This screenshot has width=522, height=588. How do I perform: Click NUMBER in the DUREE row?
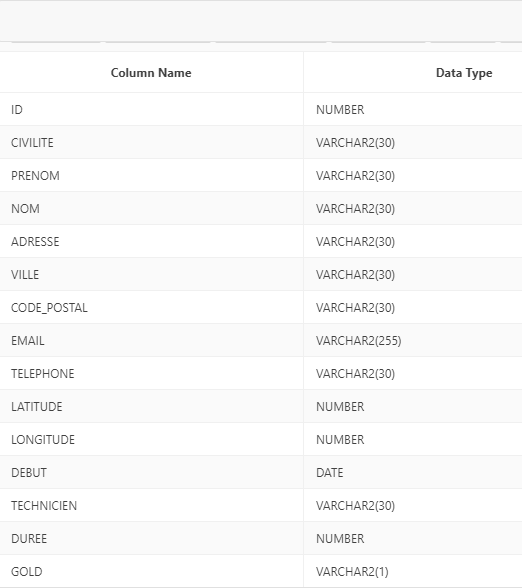[340, 538]
